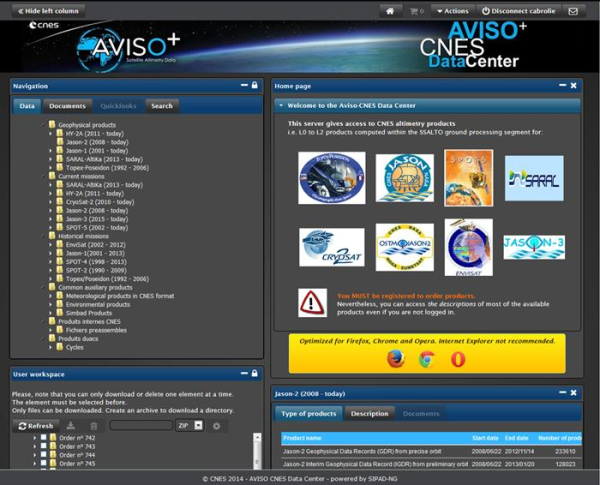Minimize the Navigation panel

pos(244,85)
